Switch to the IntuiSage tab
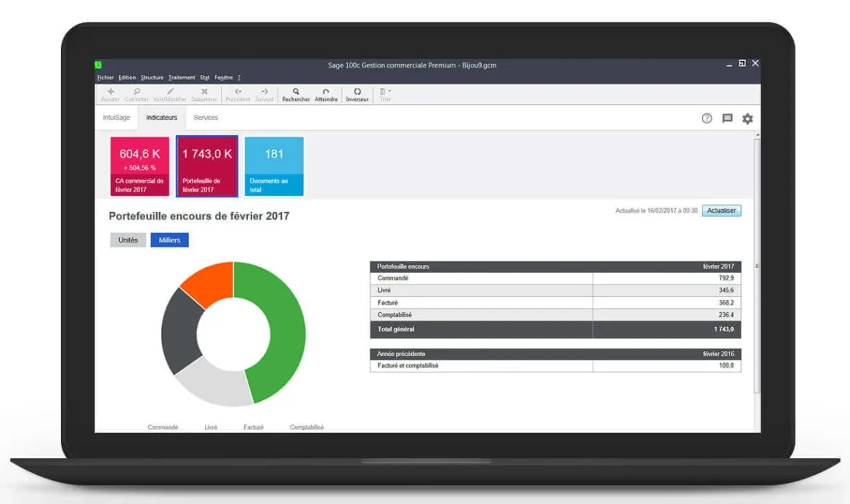Viewport: 850px width, 504px height. [116, 118]
